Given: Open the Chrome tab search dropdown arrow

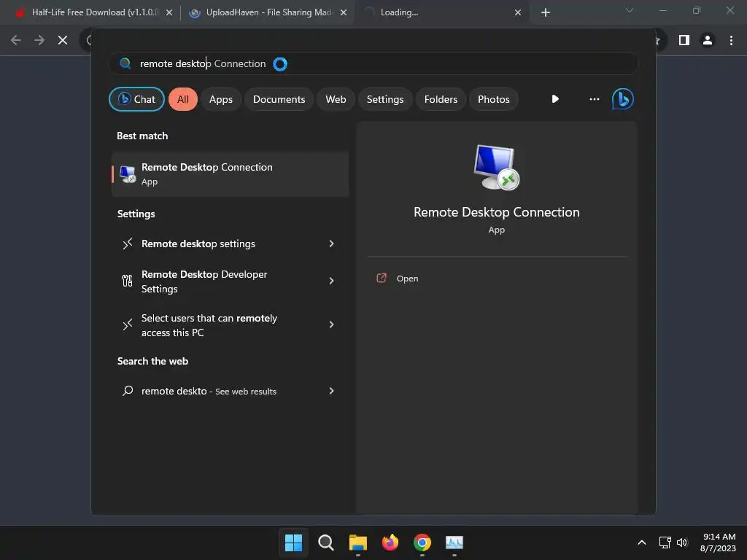Looking at the screenshot, I should pyautogui.click(x=630, y=10).
